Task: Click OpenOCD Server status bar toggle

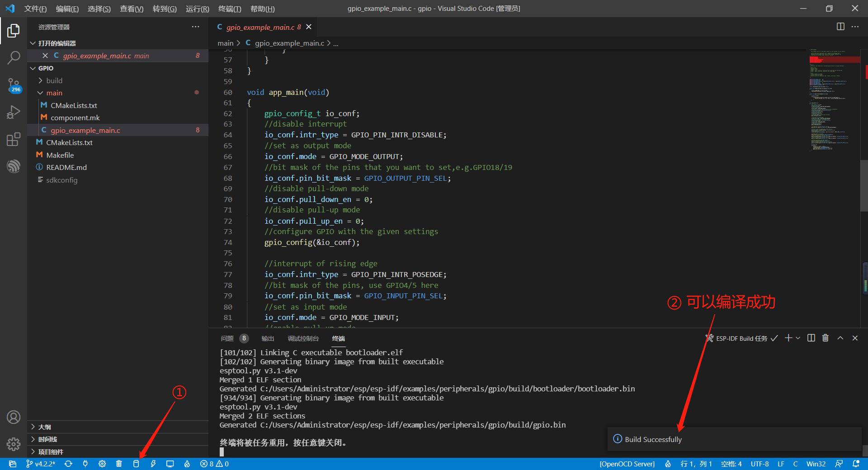Action: [627, 464]
